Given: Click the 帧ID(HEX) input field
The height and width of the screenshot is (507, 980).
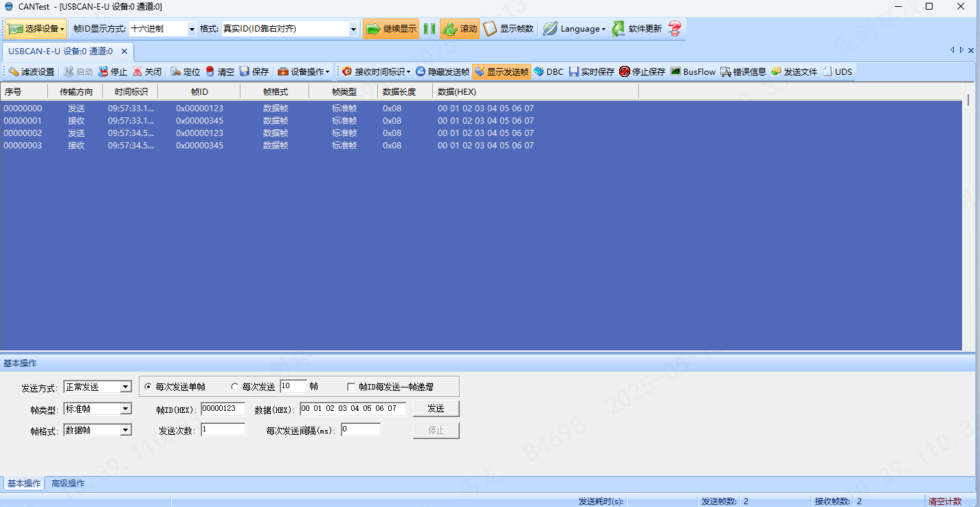Looking at the screenshot, I should pyautogui.click(x=223, y=409).
